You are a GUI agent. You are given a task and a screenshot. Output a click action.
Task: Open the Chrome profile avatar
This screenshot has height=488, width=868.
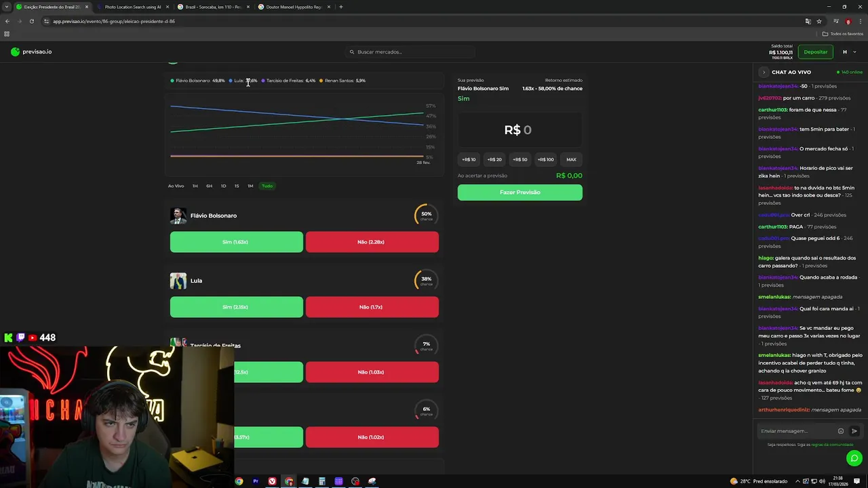tap(848, 21)
